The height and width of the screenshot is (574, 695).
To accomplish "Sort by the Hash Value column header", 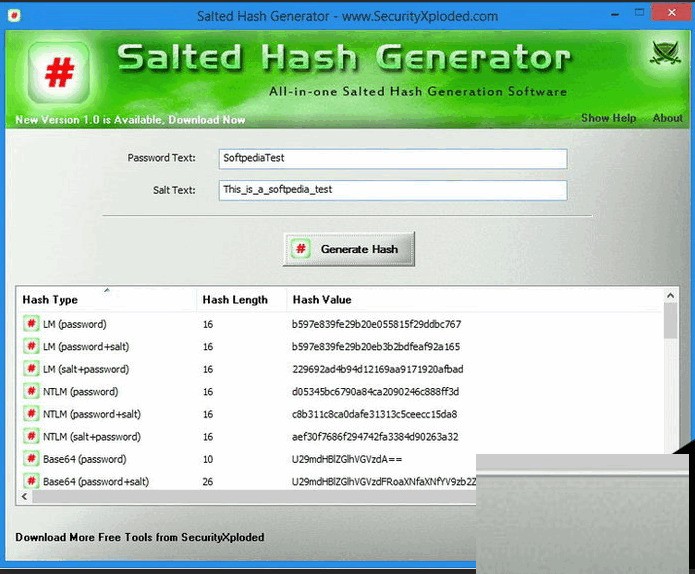I will coord(474,300).
